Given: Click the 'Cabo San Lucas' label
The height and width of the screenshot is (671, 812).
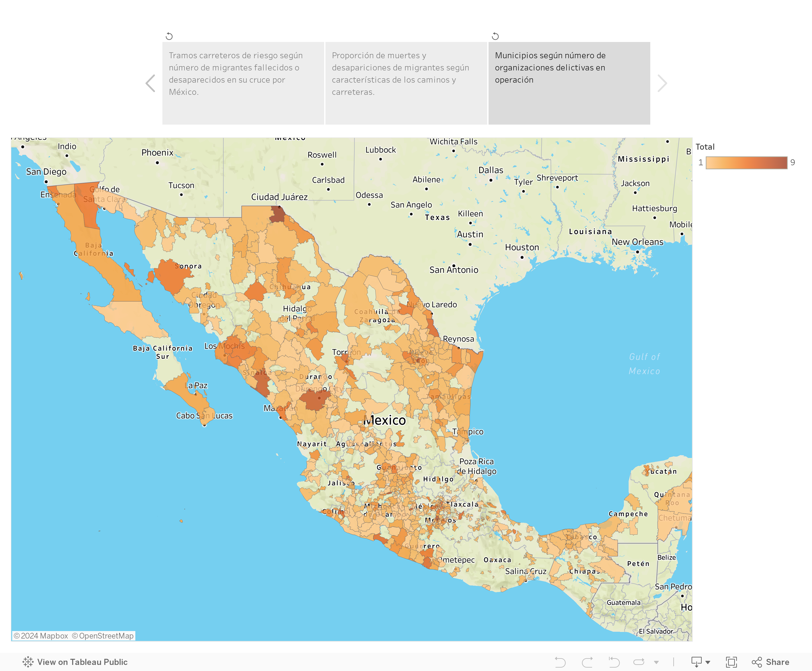Looking at the screenshot, I should (x=204, y=416).
